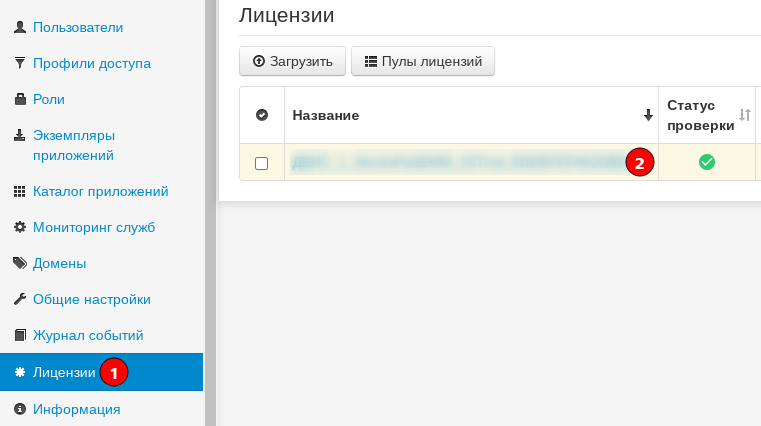Click the grid icon beside Каталог приложений

point(19,191)
